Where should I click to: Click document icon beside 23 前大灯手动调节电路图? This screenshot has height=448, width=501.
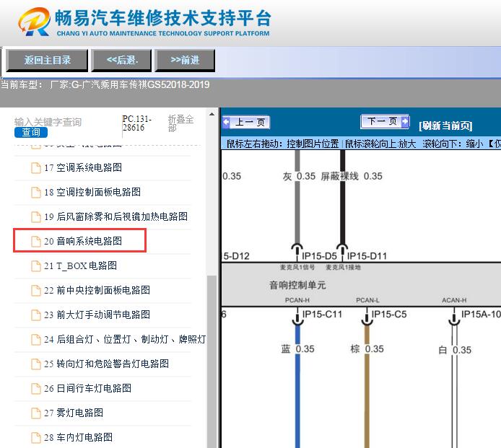tap(36, 315)
